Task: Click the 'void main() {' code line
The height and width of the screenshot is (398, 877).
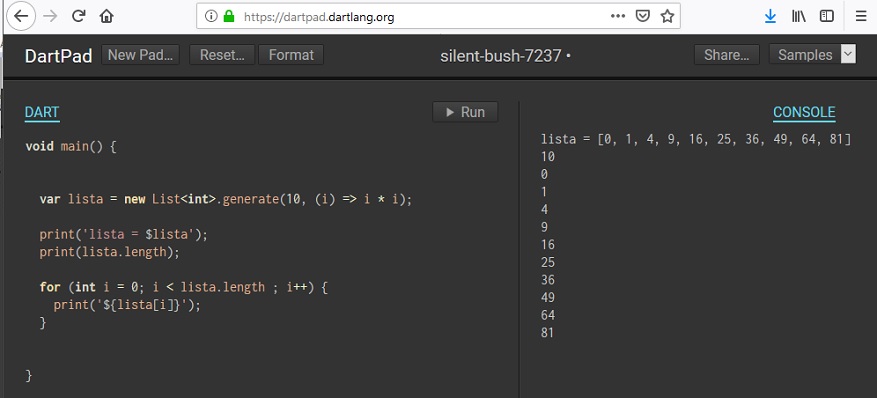Action: click(x=70, y=147)
